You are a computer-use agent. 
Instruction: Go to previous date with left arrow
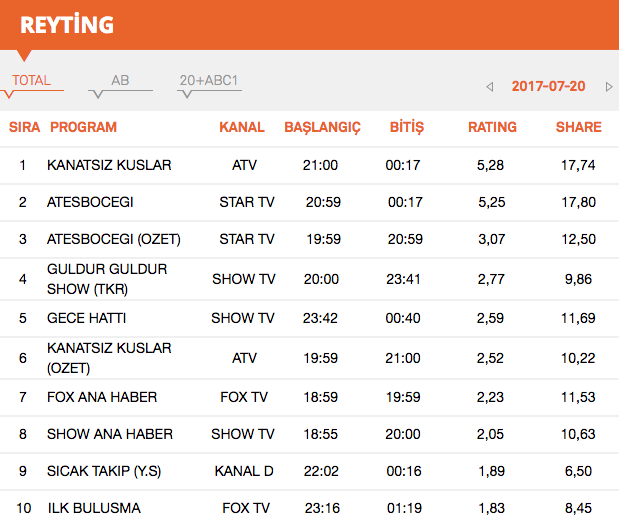490,87
